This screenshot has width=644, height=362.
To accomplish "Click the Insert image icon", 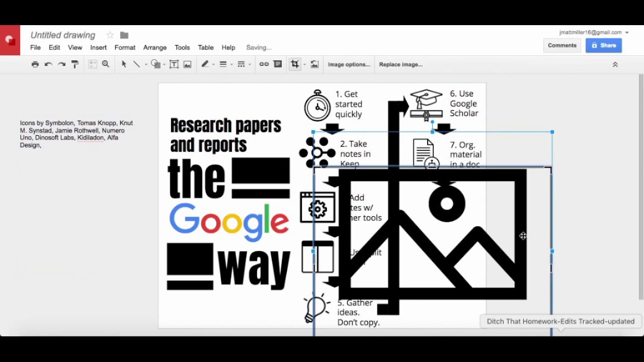I will click(x=187, y=64).
